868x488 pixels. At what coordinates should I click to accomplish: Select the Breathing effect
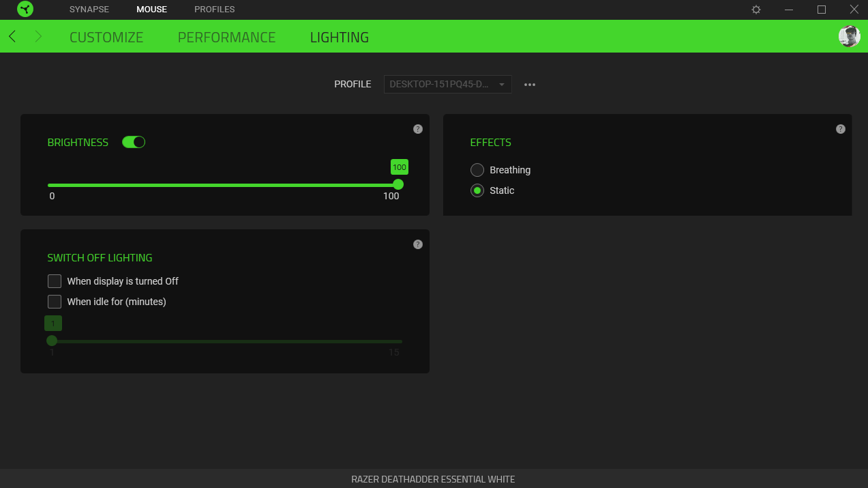point(477,170)
